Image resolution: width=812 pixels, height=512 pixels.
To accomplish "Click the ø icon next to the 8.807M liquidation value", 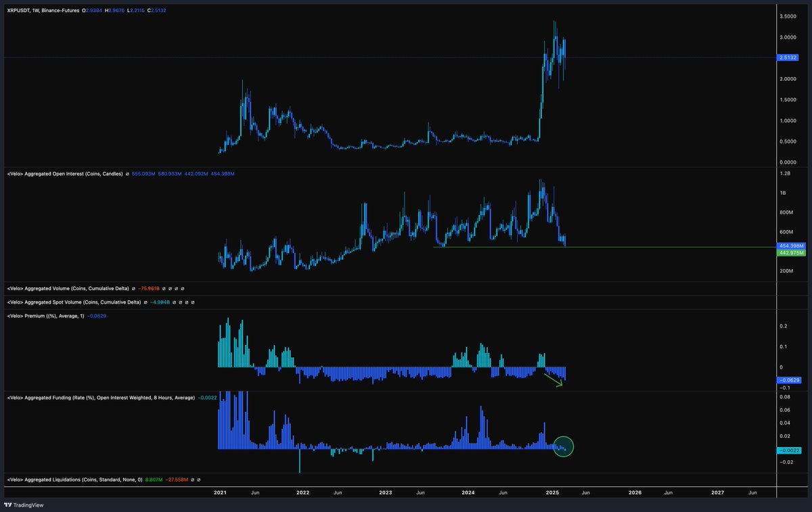I will (x=198, y=480).
